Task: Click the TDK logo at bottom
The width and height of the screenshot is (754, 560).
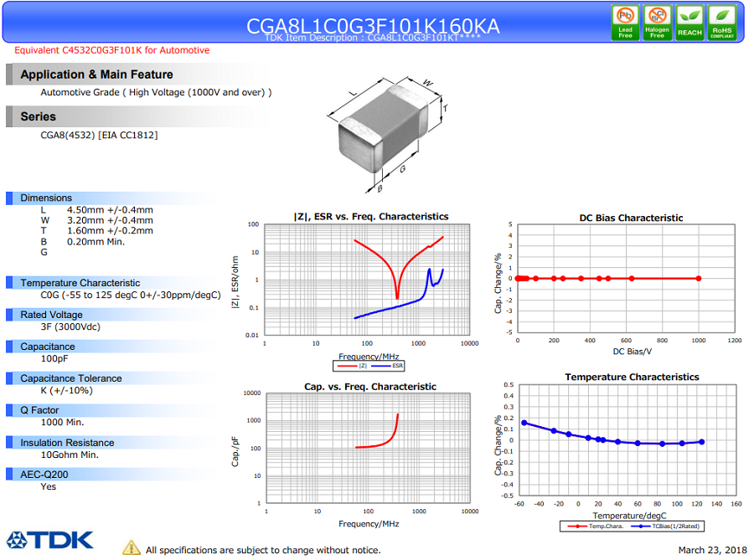Action: tap(50, 540)
